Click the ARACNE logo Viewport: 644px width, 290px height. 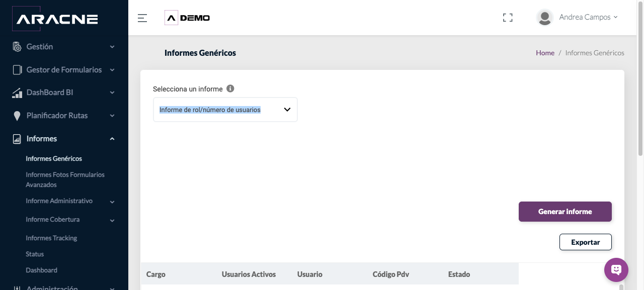[x=55, y=19]
